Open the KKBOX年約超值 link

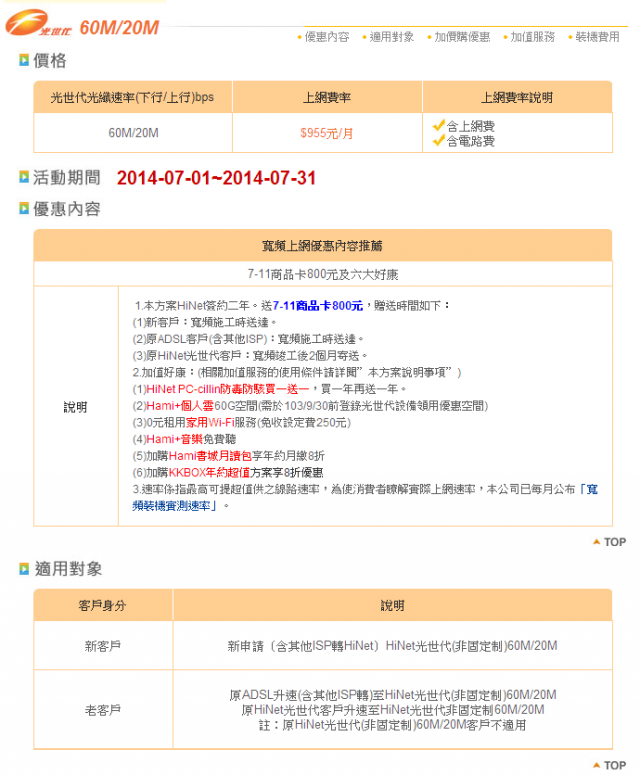pyautogui.click(x=209, y=473)
